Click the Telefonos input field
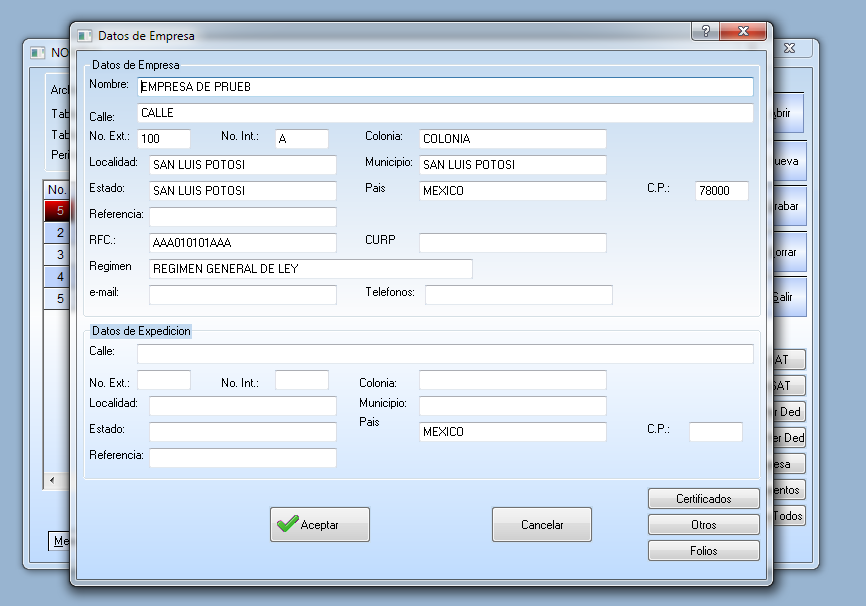866x606 pixels. [x=518, y=294]
